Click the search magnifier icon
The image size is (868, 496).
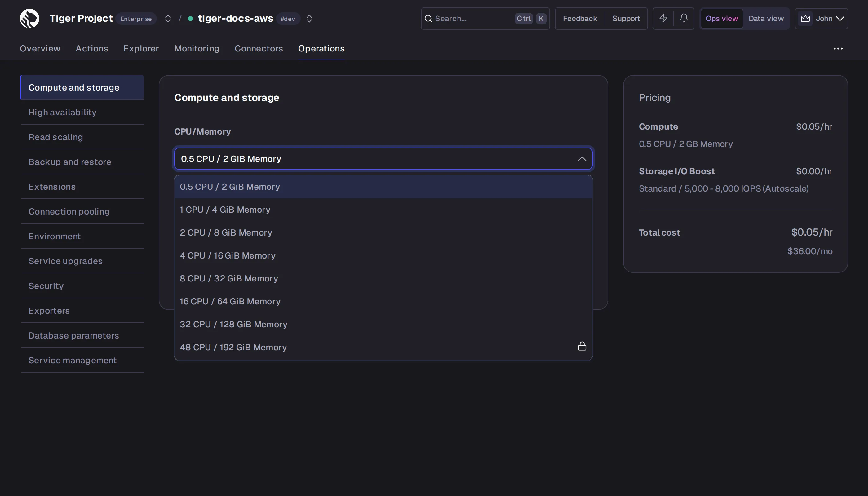click(x=428, y=19)
